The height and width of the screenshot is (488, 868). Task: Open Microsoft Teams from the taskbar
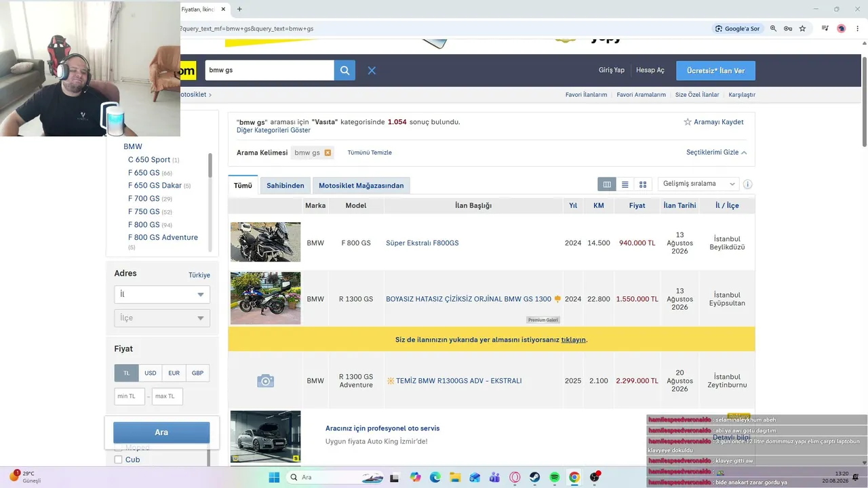pos(495,477)
